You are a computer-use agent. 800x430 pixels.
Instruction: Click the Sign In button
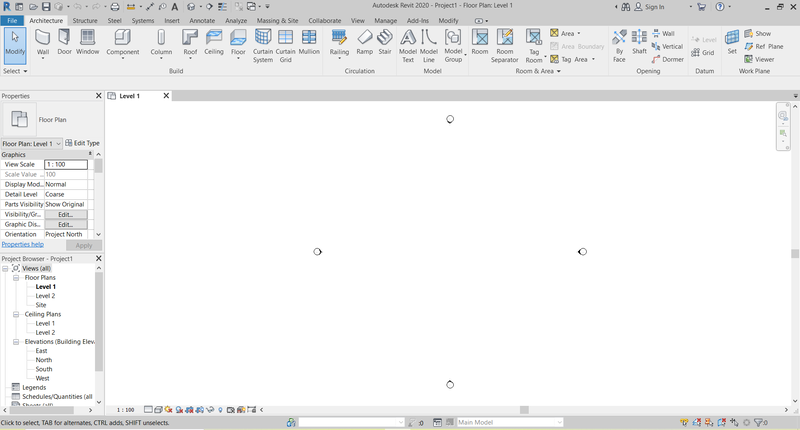point(649,7)
